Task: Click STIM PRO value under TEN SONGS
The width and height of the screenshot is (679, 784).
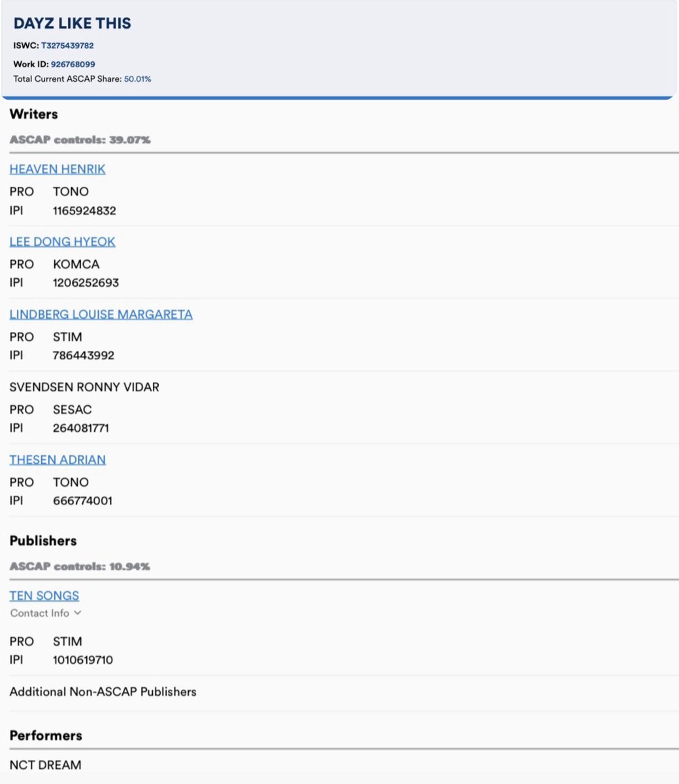Action: click(x=67, y=642)
